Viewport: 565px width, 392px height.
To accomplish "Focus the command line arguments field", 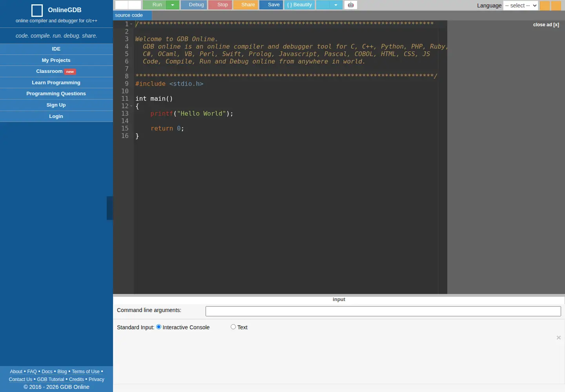I will tap(383, 311).
